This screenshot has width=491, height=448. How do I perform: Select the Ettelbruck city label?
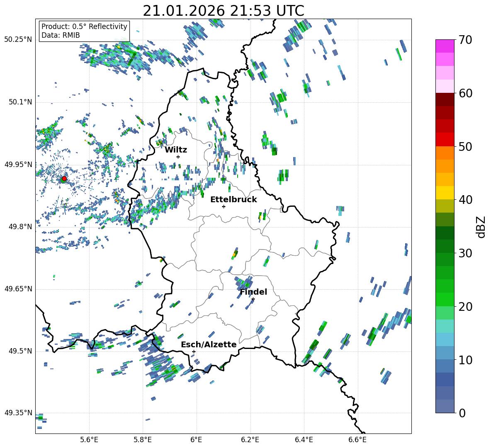[233, 199]
